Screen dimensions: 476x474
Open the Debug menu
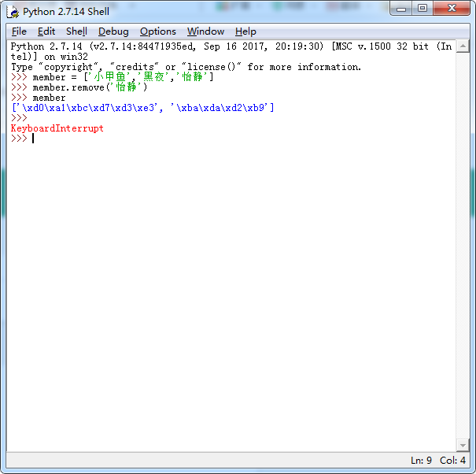pyautogui.click(x=113, y=31)
